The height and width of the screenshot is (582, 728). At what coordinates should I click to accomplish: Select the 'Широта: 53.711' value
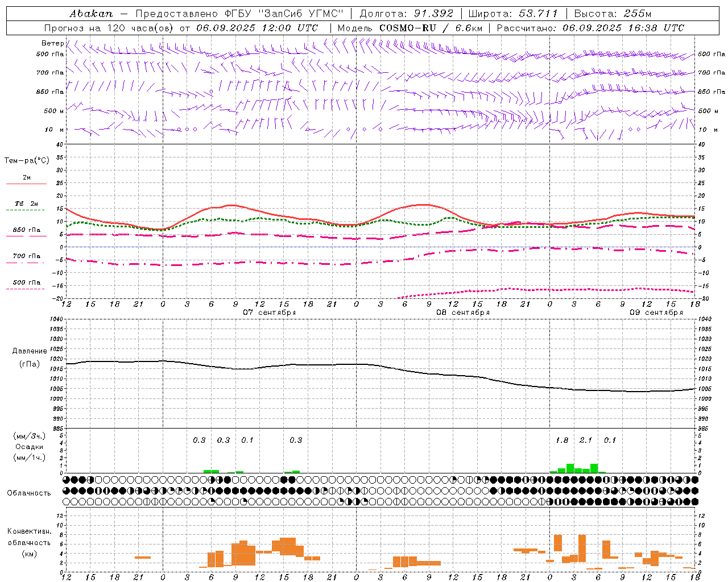(513, 14)
